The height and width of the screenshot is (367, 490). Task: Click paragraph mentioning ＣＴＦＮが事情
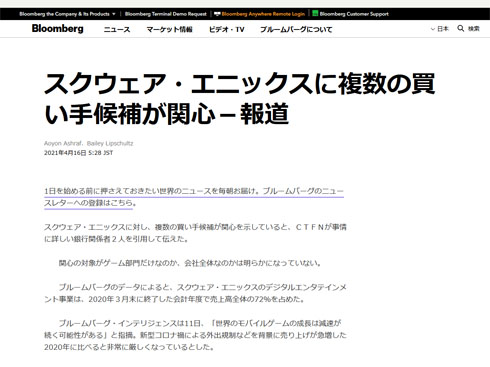click(x=195, y=233)
